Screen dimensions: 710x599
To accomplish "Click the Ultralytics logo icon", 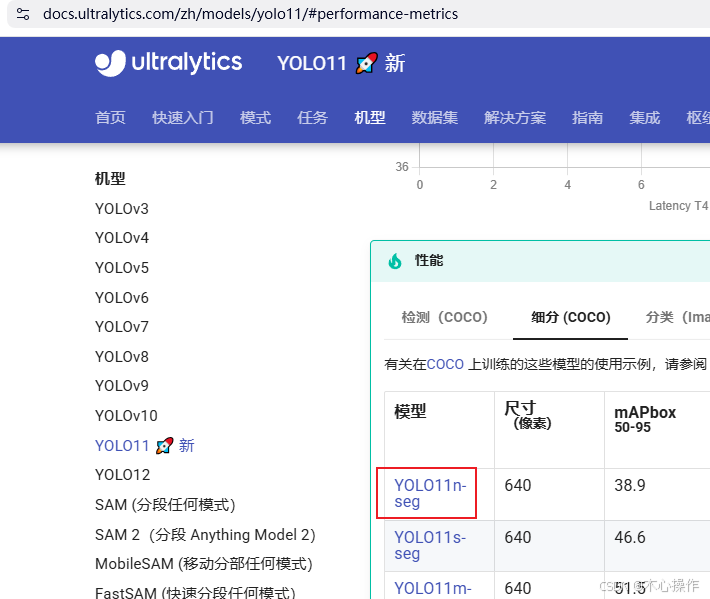I will pyautogui.click(x=110, y=63).
